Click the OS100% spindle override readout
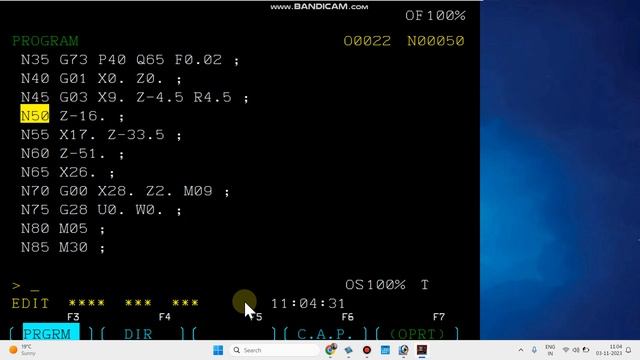The width and height of the screenshot is (640, 360). click(x=375, y=284)
